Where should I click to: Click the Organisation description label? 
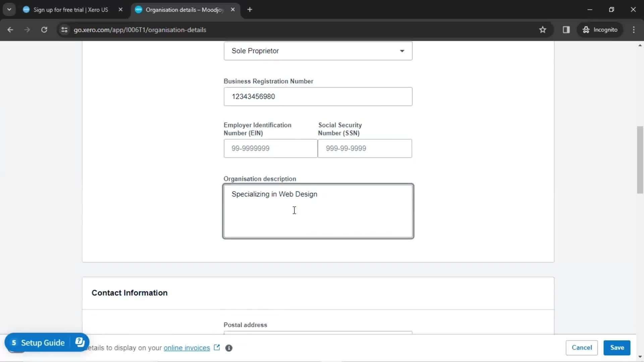(260, 179)
